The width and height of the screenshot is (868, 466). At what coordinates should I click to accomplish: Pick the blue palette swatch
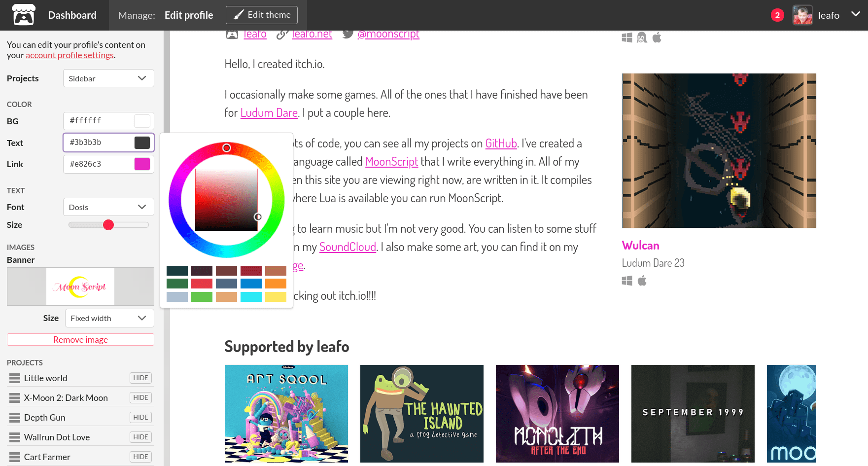251,284
